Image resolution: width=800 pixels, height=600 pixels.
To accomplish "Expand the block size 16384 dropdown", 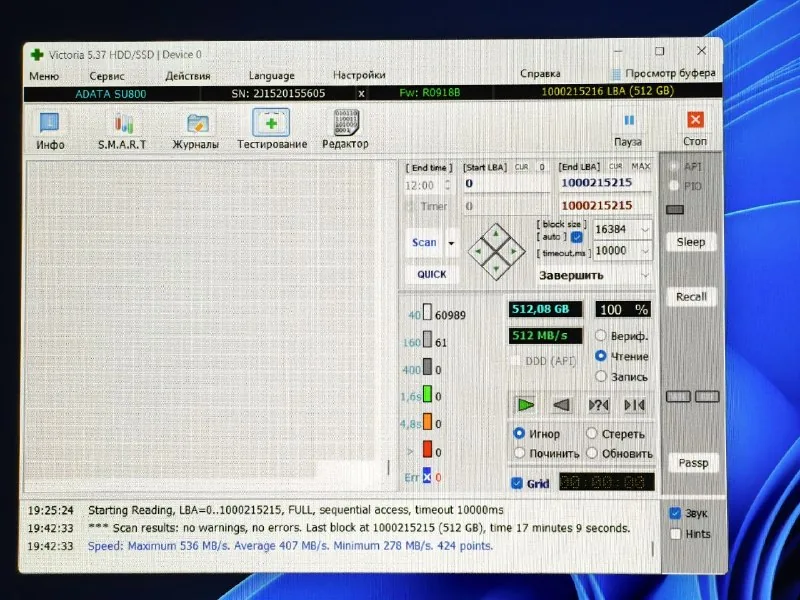I will click(644, 230).
